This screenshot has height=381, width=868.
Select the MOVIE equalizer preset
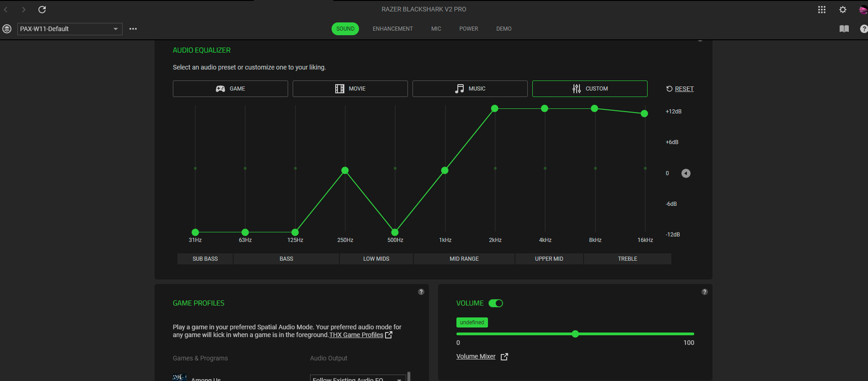coord(350,89)
